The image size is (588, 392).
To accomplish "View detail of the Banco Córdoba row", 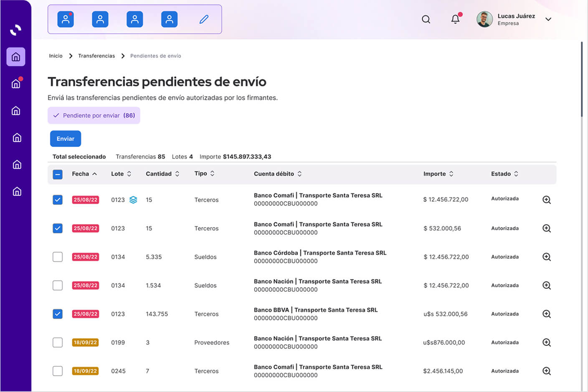I will pyautogui.click(x=547, y=257).
